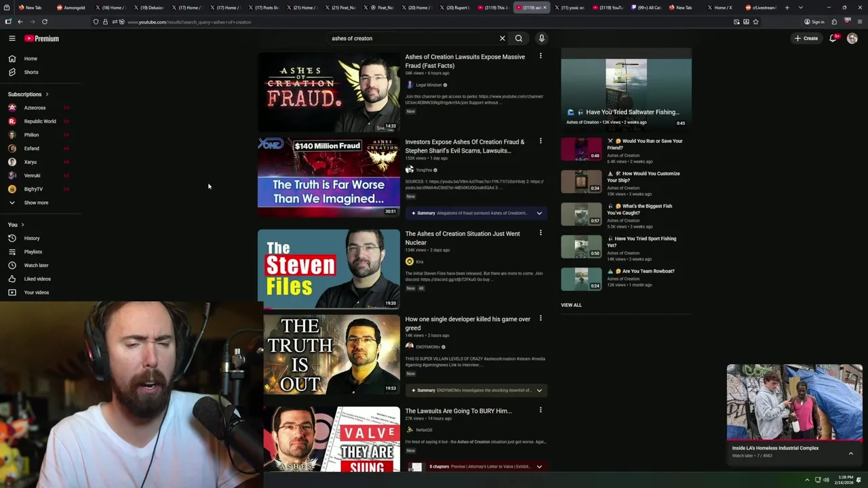Click the title The Lawsuits Are Going To BURY Him
This screenshot has height=488, width=868.
(458, 411)
